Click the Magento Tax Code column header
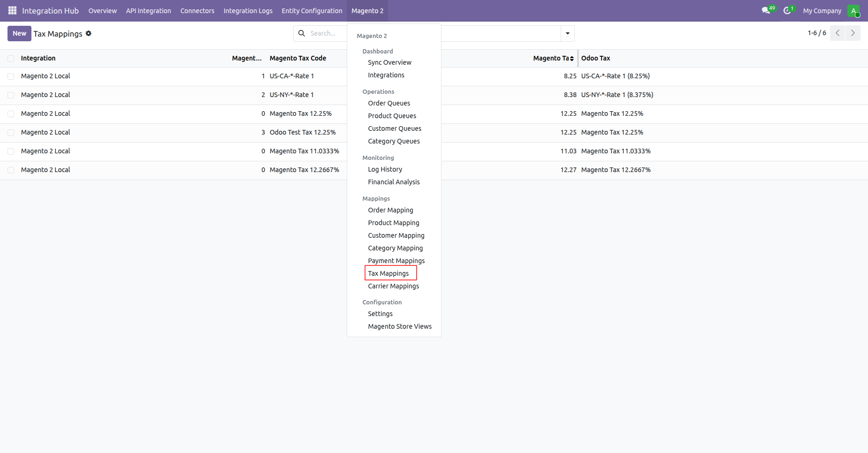 pos(298,58)
